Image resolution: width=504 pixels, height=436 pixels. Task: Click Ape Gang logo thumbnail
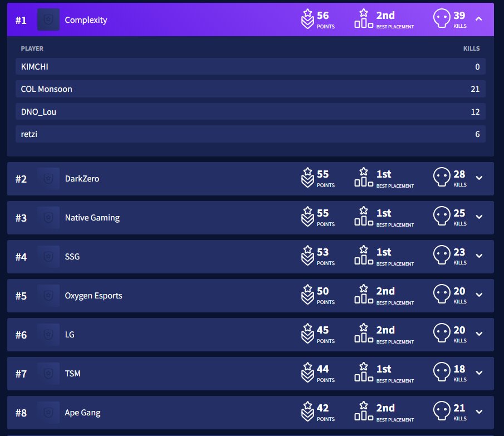click(48, 413)
